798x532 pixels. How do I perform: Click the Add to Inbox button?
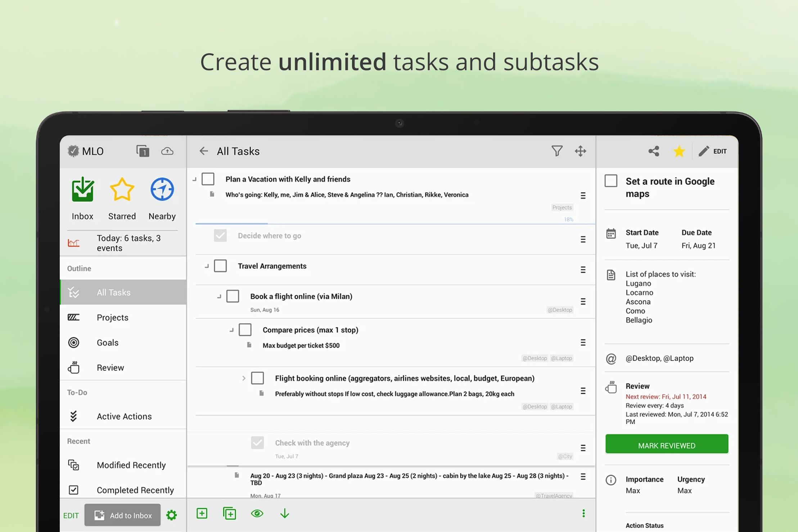pos(122,515)
